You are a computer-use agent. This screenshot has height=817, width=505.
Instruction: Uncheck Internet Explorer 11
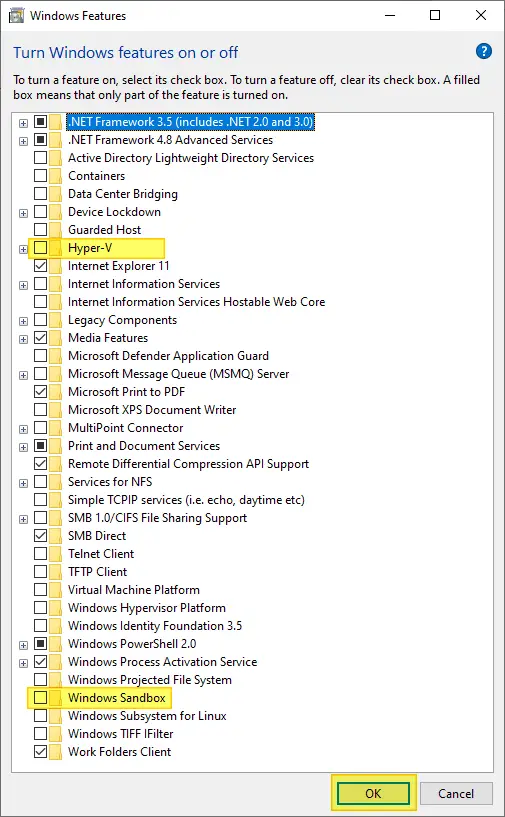(40, 266)
